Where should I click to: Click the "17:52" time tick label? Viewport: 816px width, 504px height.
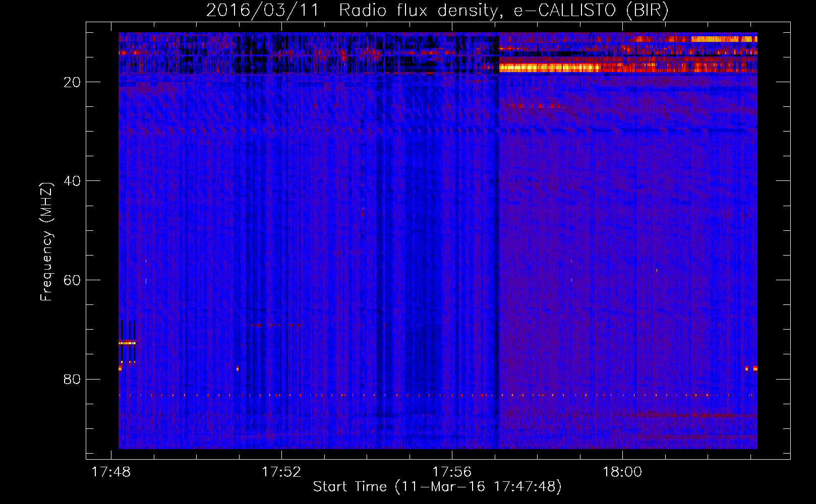pyautogui.click(x=281, y=472)
